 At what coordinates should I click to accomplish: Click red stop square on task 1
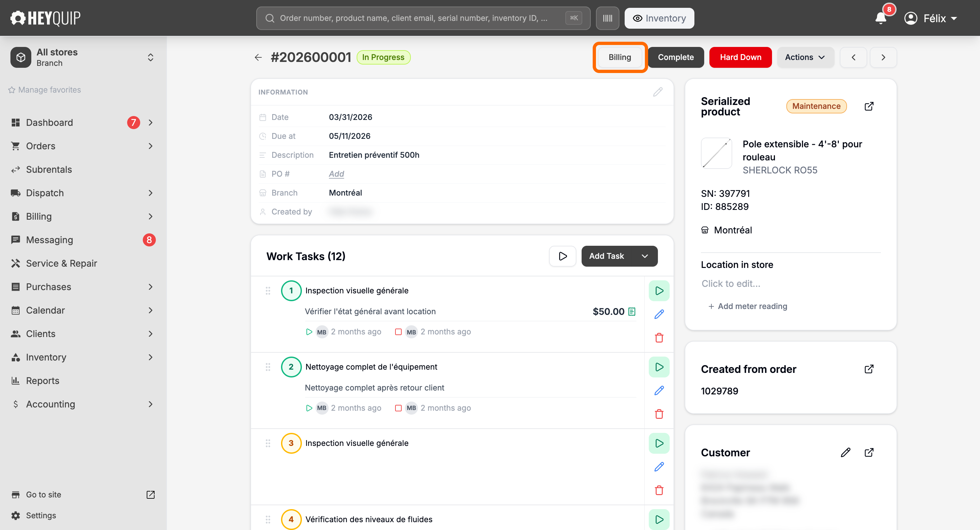click(x=398, y=332)
